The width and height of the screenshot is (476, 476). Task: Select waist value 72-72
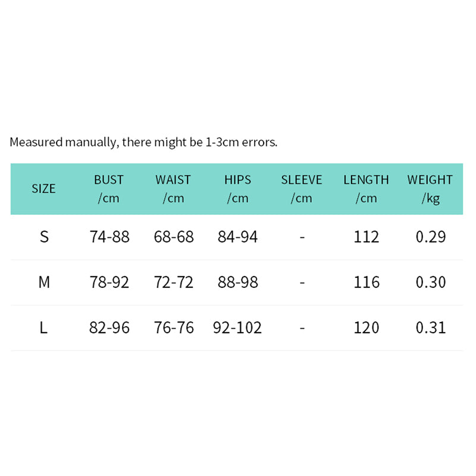click(x=174, y=282)
